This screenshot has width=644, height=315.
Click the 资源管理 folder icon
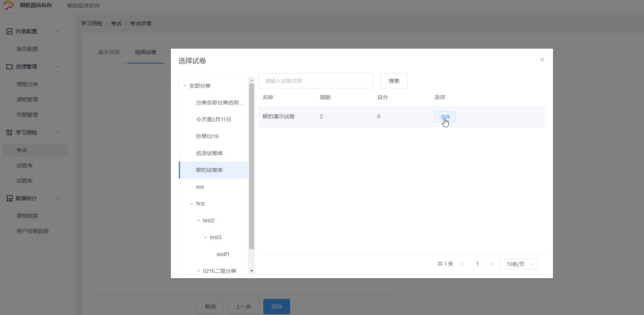pos(10,67)
